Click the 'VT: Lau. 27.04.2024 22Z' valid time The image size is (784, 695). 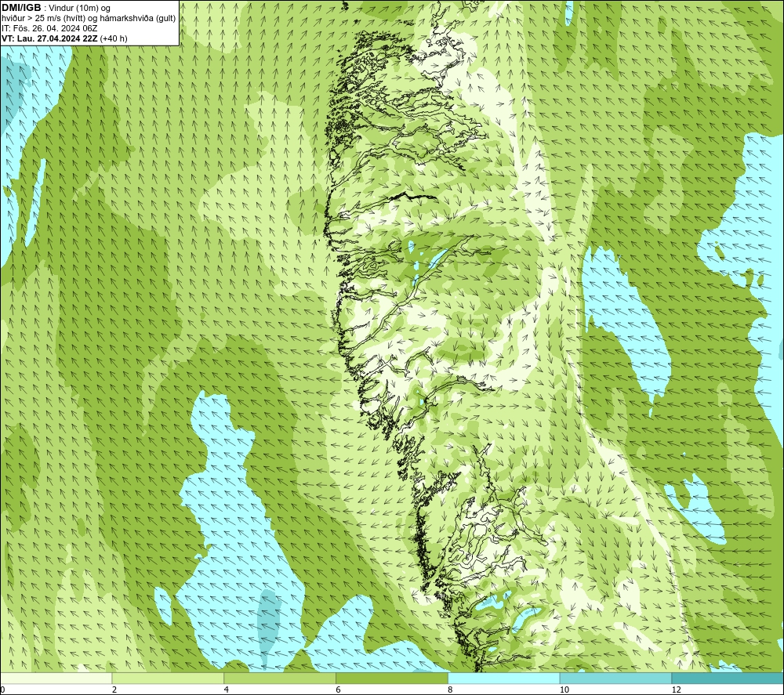click(50, 38)
